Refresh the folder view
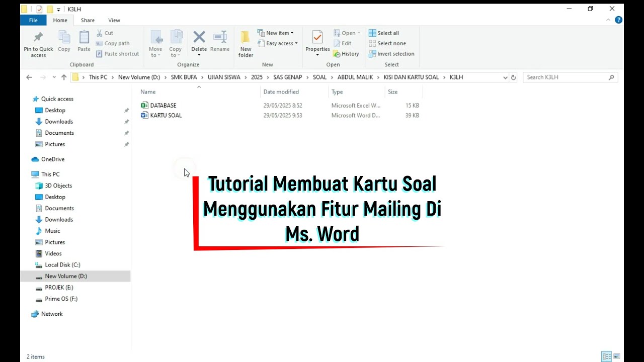The image size is (644, 362). tap(514, 77)
